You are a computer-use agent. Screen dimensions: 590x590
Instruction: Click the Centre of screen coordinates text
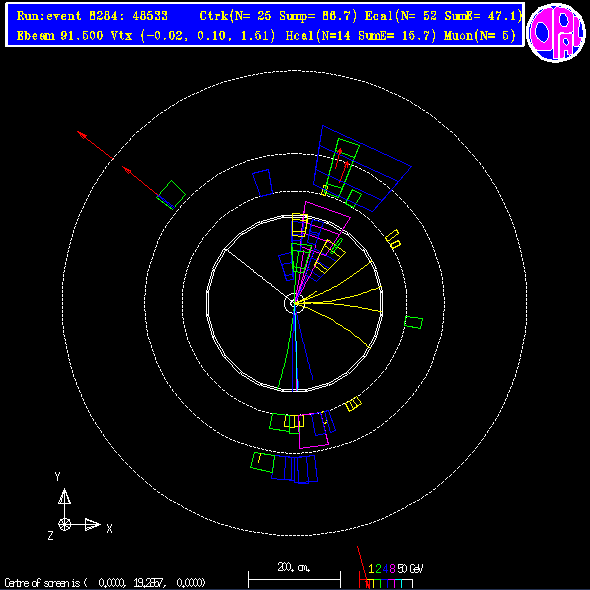[x=105, y=583]
